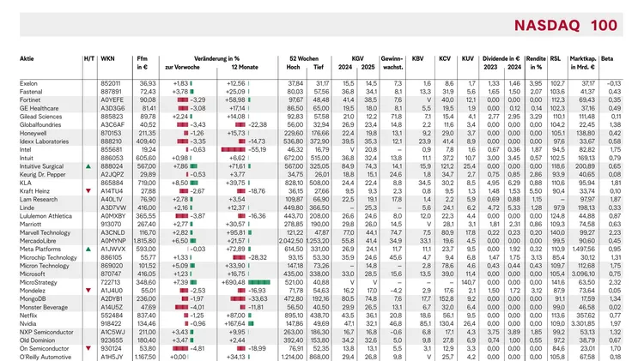Click the KUV column header

point(468,58)
